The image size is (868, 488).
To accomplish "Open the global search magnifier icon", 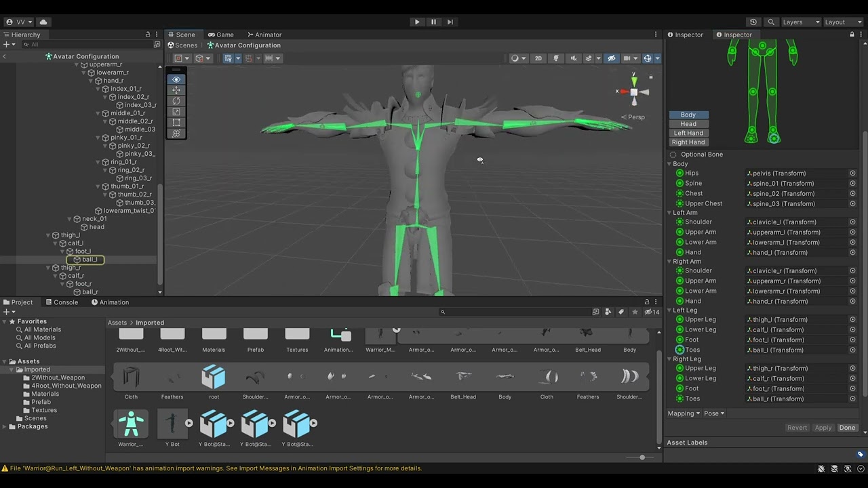I will click(x=771, y=22).
